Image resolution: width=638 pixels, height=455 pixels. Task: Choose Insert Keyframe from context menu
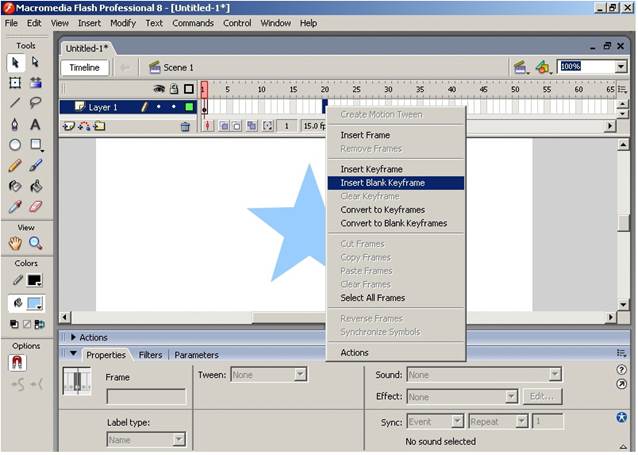coord(395,169)
